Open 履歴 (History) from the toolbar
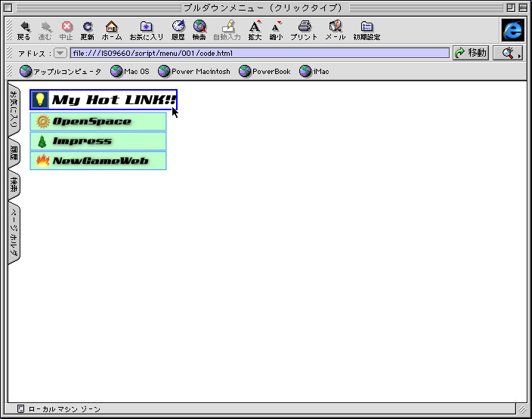The image size is (532, 419). 178,29
